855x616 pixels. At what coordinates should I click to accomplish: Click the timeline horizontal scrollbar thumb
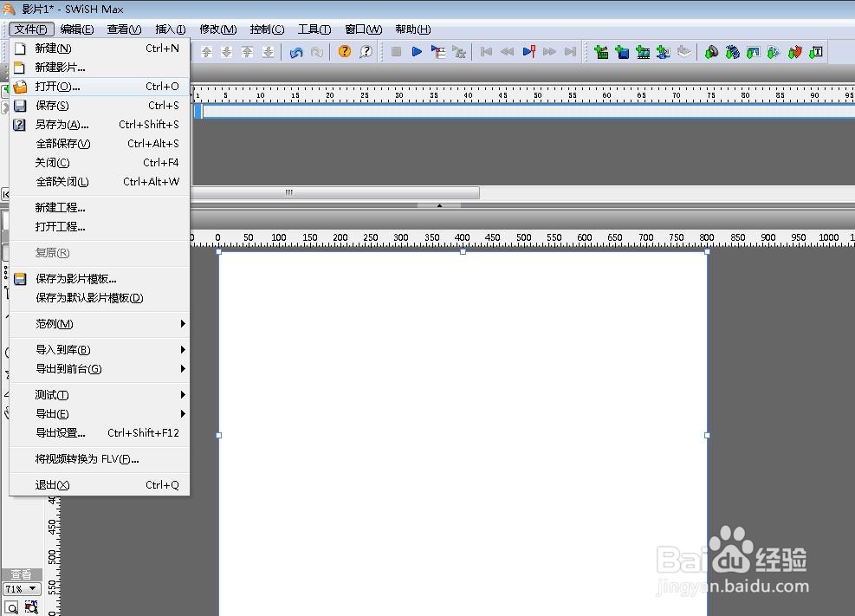point(334,192)
